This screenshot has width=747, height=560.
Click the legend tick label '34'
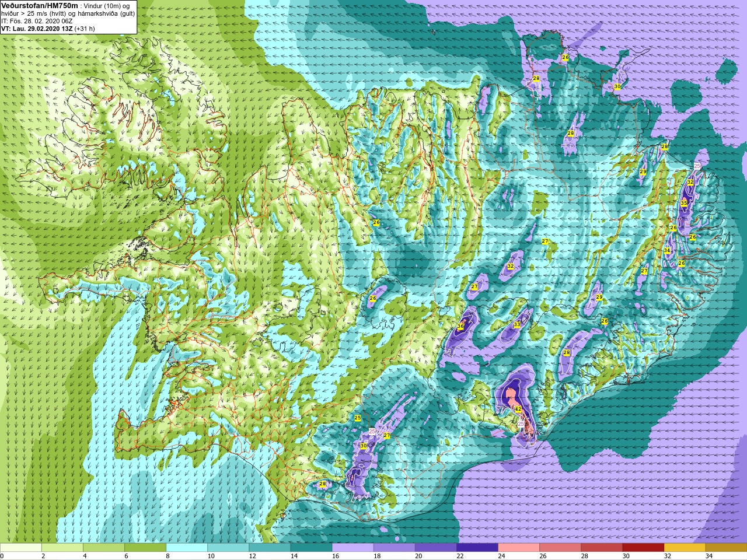pyautogui.click(x=708, y=556)
